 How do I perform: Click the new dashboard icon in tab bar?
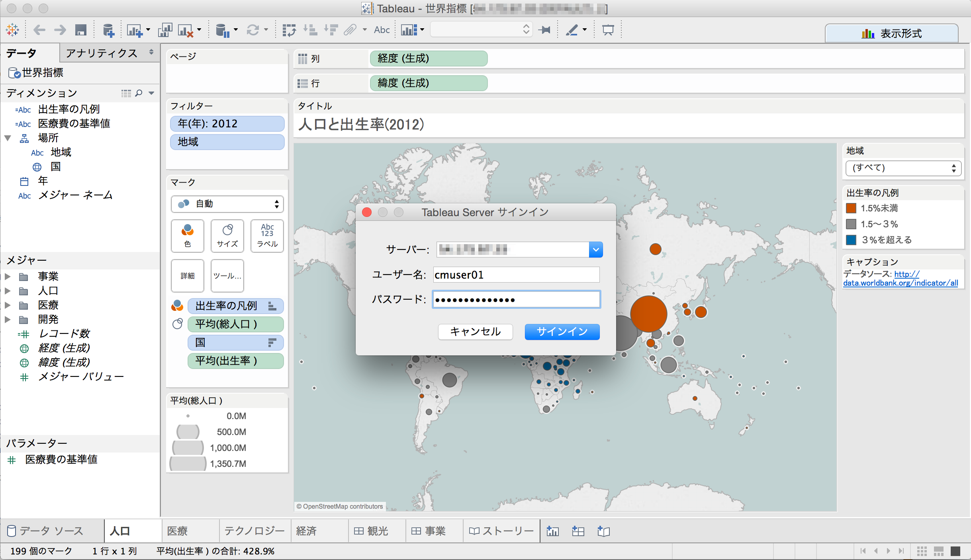(578, 531)
